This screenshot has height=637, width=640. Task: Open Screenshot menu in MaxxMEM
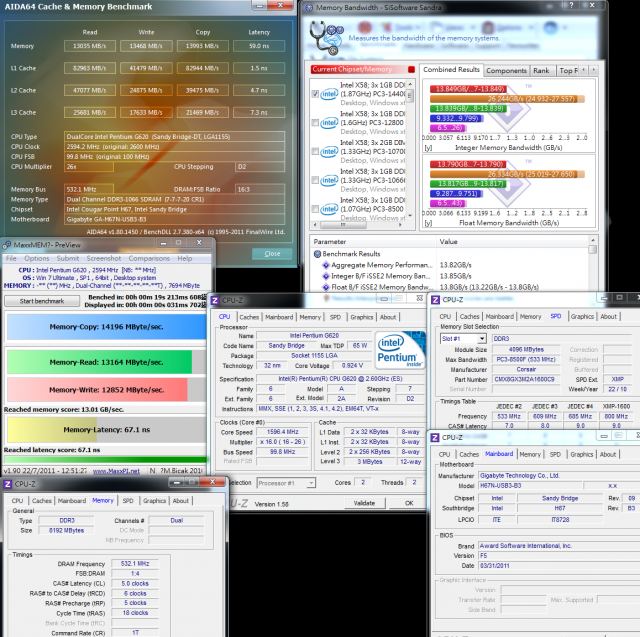click(104, 258)
